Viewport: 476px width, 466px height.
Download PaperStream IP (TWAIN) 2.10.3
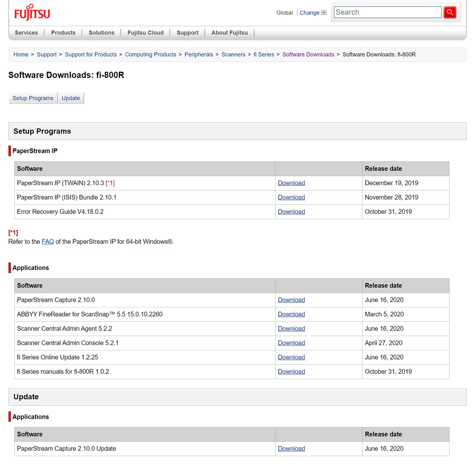[x=291, y=183]
